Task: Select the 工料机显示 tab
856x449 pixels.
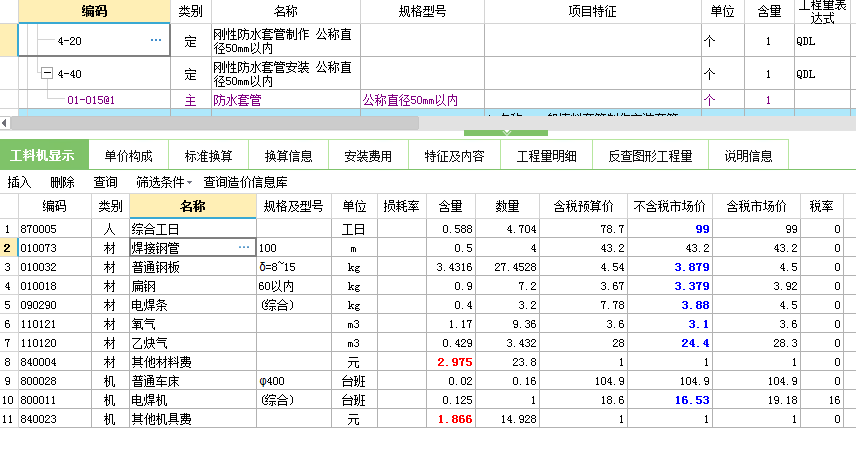Action: (x=44, y=155)
